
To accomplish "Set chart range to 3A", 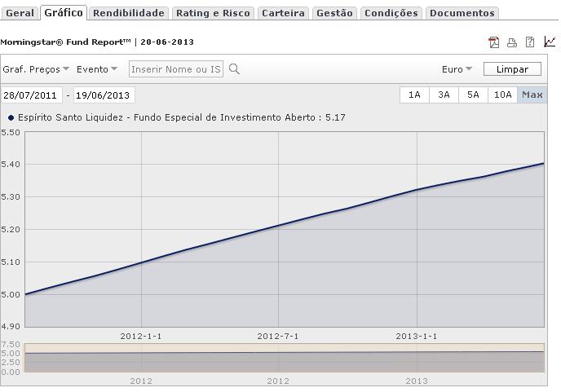I will [x=444, y=95].
